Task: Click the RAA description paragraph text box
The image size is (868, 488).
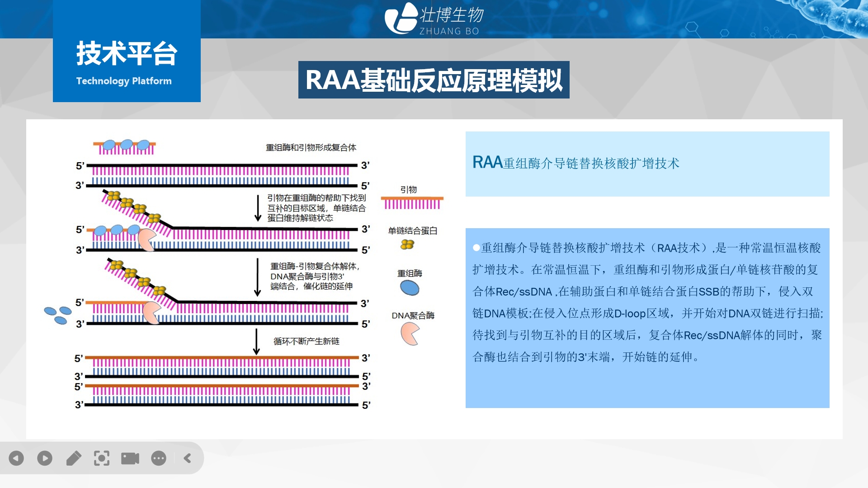Action: pos(647,303)
